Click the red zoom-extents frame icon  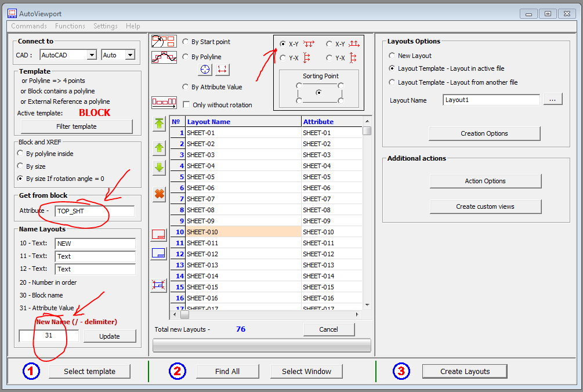pyautogui.click(x=159, y=285)
